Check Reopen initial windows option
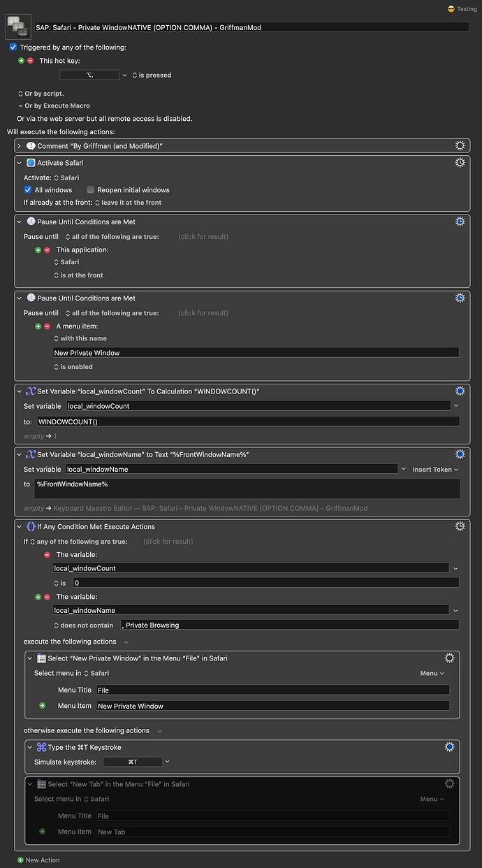The height and width of the screenshot is (868, 482). (91, 190)
